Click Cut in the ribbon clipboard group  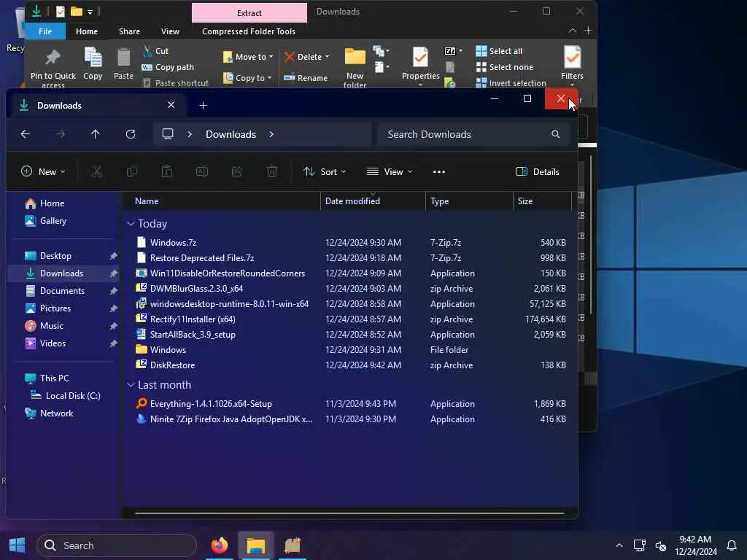155,51
